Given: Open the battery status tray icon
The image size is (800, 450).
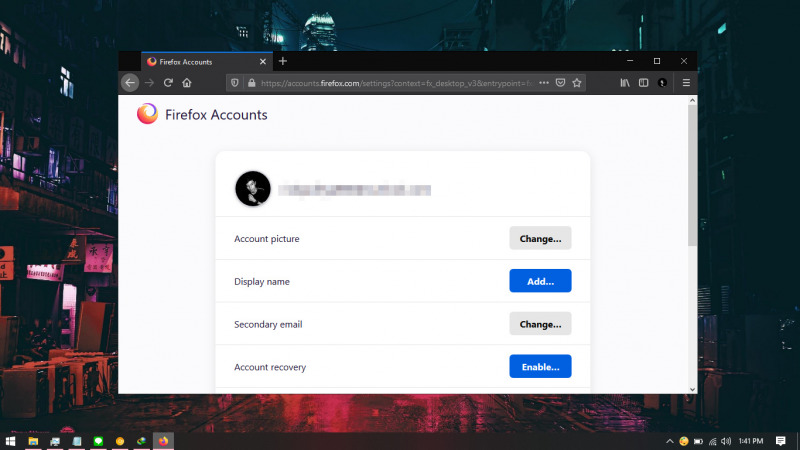Looking at the screenshot, I should coord(698,441).
